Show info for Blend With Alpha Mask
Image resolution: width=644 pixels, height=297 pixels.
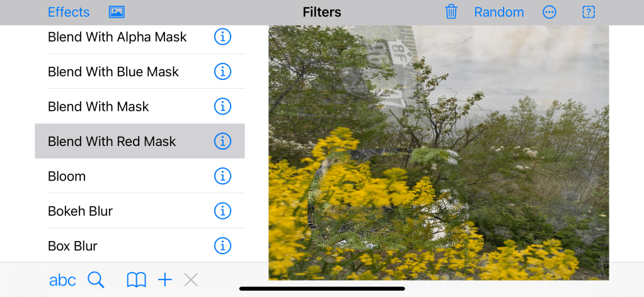point(222,37)
